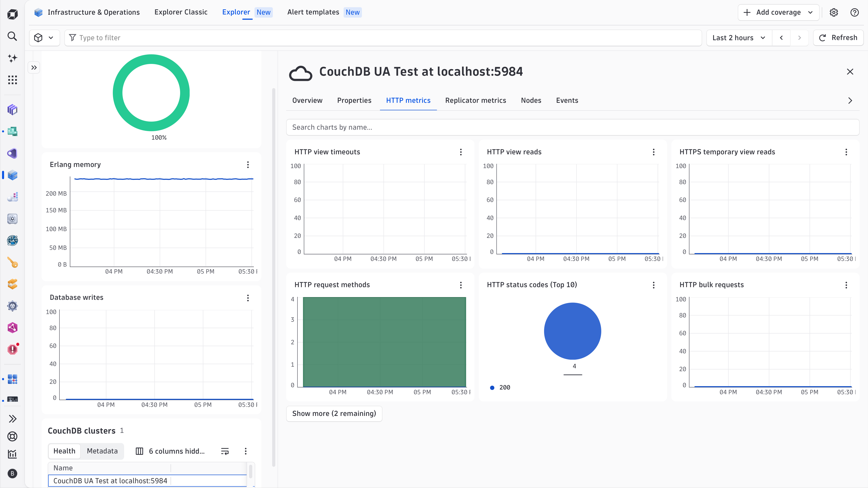Open the apps grid launcher icon
The width and height of the screenshot is (868, 488).
pos(12,80)
